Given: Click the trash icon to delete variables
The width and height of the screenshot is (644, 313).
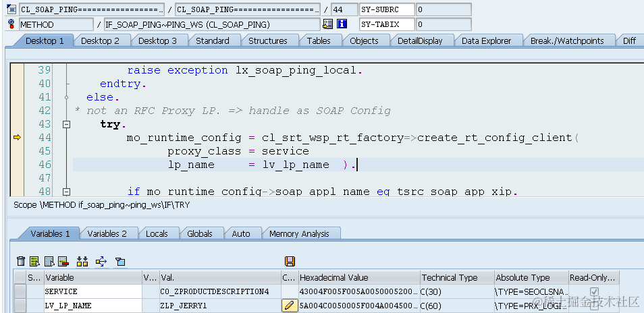Looking at the screenshot, I should coord(21,261).
